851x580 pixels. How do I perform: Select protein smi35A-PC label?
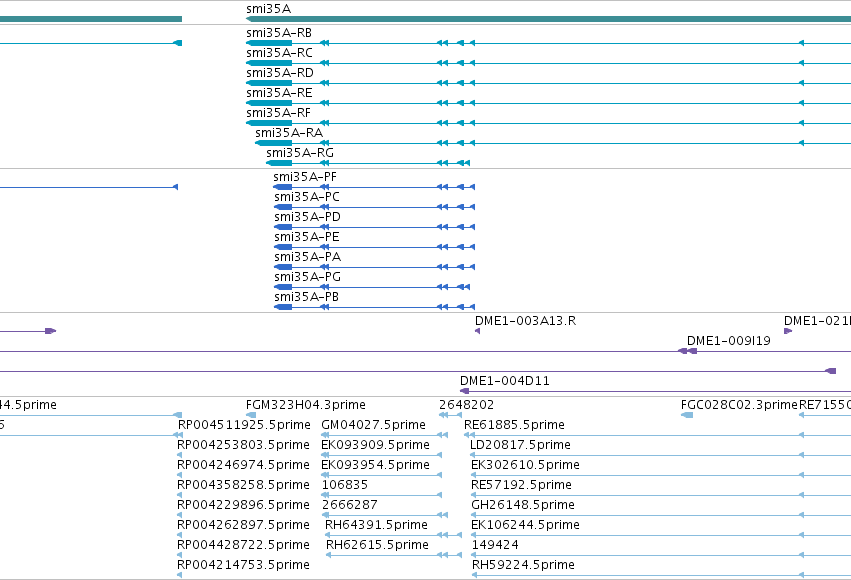[x=307, y=197]
